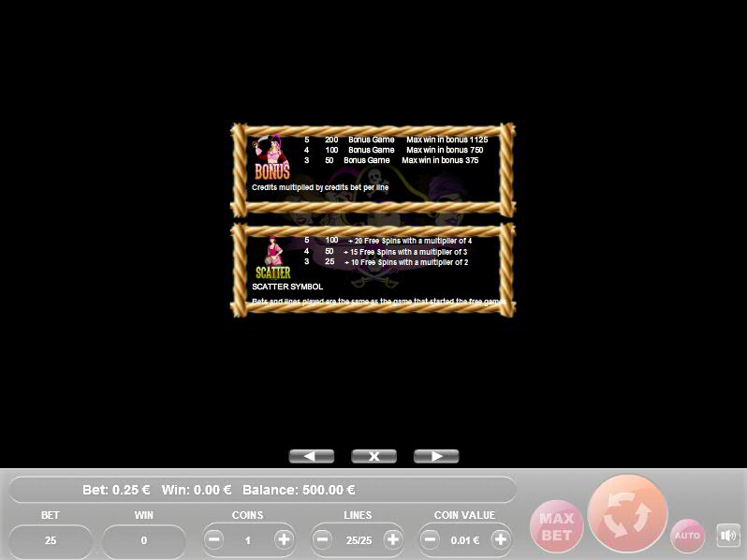Decrease the number of coins
Viewport: 747px width, 560px height.
[x=214, y=540]
